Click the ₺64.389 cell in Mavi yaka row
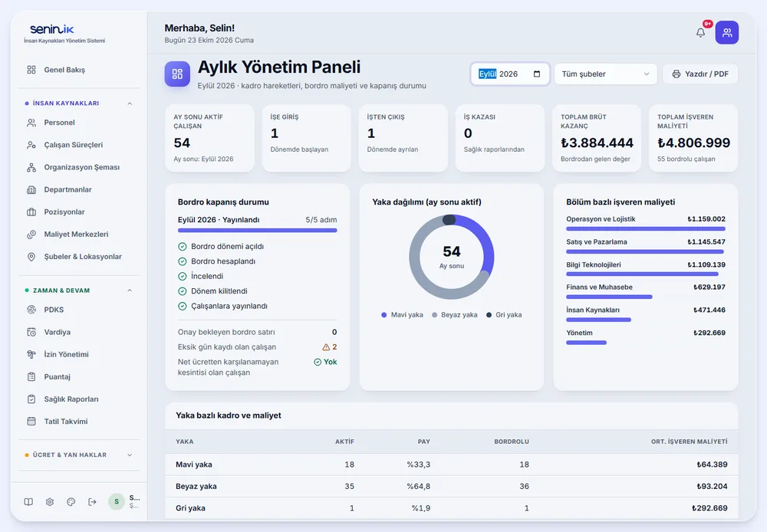The height and width of the screenshot is (532, 767). pos(712,465)
